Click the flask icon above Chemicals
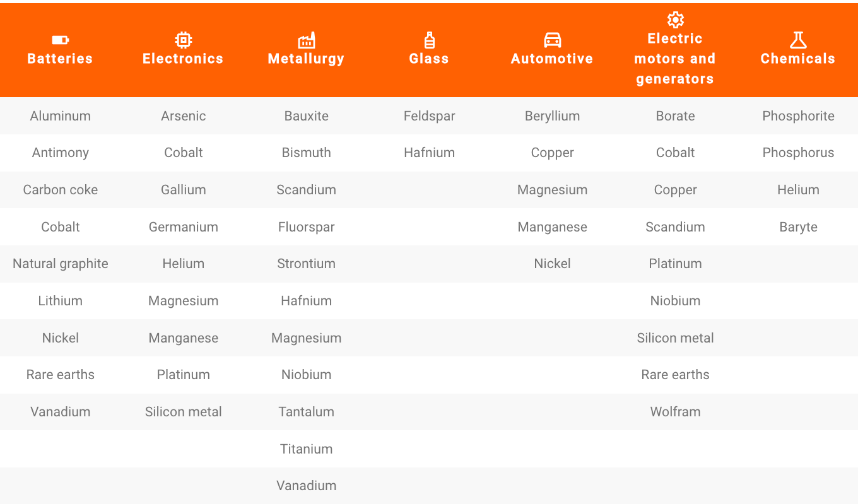The image size is (858, 504). [x=798, y=40]
